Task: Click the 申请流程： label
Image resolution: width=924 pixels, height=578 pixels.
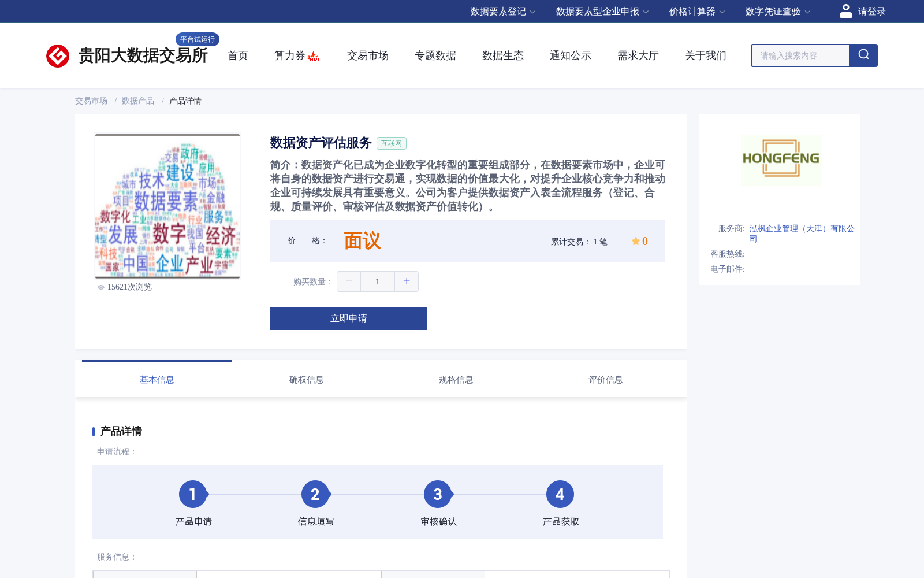Action: pos(117,452)
